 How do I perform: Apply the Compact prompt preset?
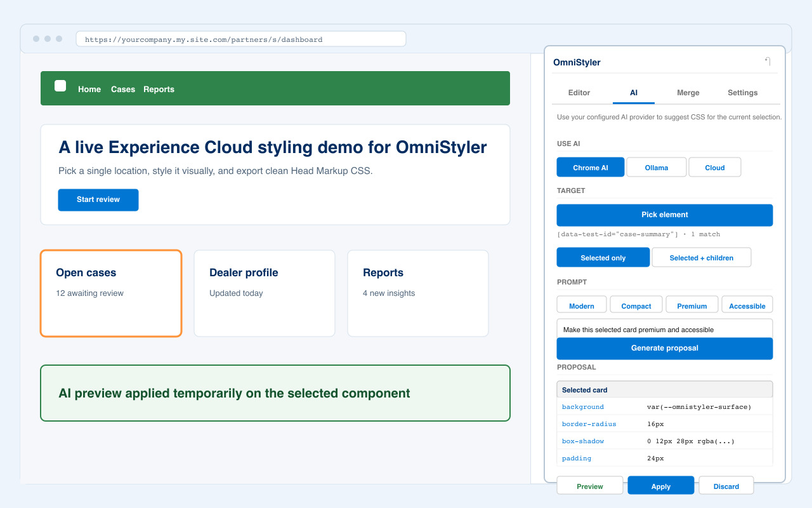[x=636, y=305]
